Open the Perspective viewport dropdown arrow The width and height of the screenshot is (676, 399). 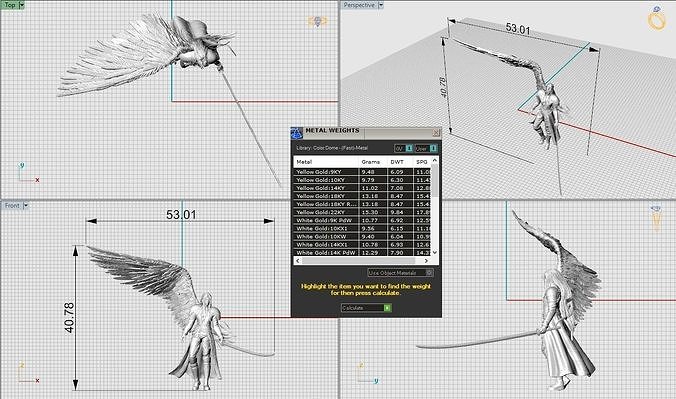[x=381, y=5]
